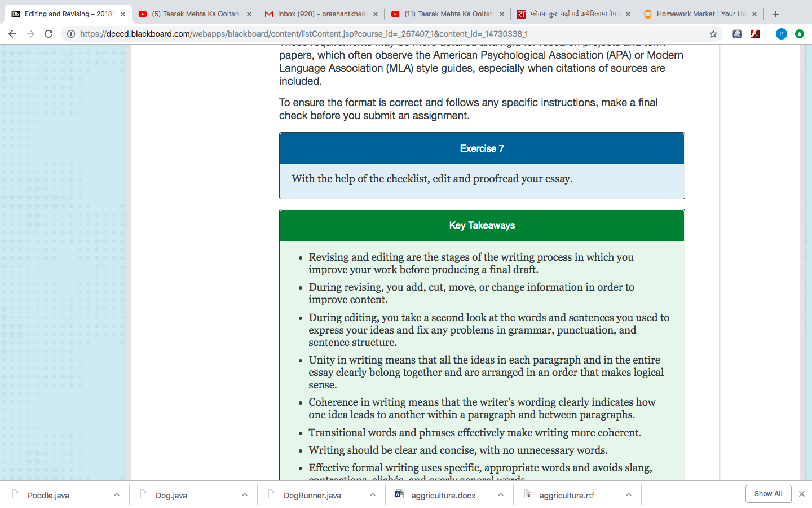Viewport: 812px width, 508px height.
Task: Click the Word icon for aggriculture.docx
Action: pos(400,494)
